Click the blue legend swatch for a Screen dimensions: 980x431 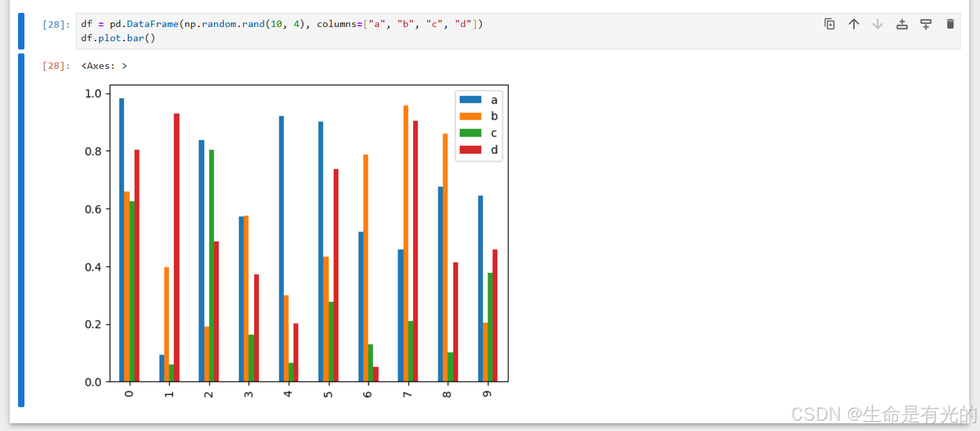tap(470, 100)
